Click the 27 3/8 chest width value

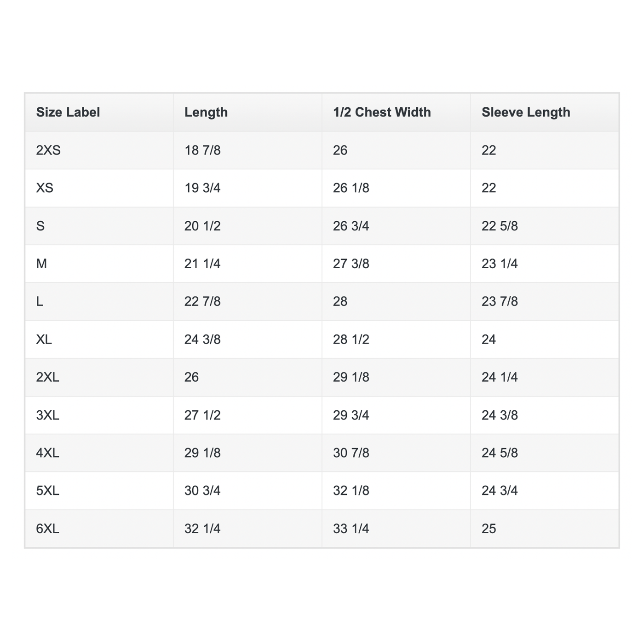tap(351, 264)
